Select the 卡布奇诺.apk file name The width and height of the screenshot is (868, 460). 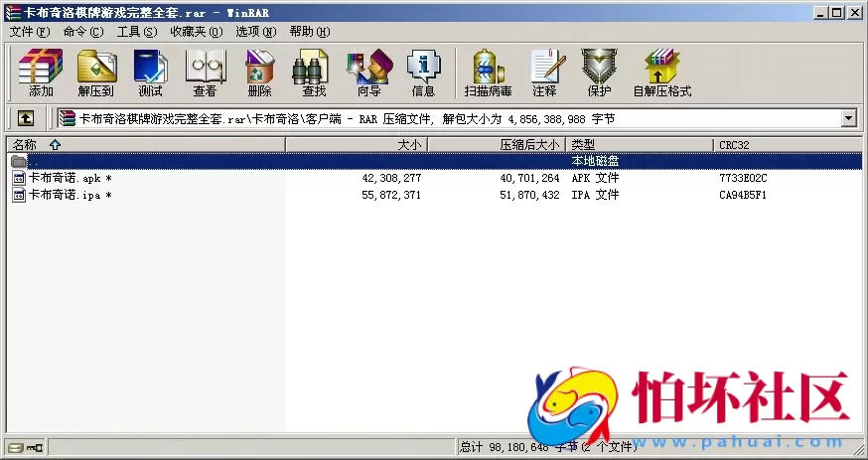coord(70,178)
